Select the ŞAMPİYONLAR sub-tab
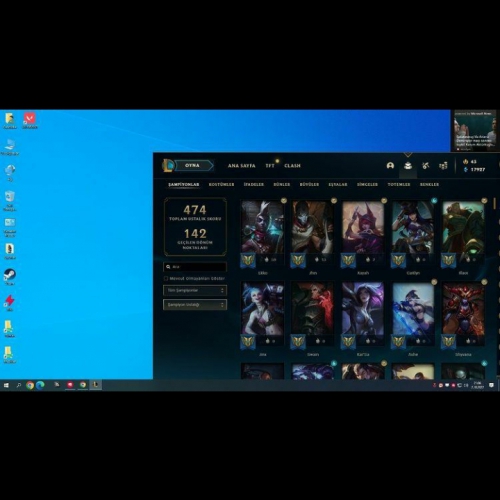 [184, 184]
